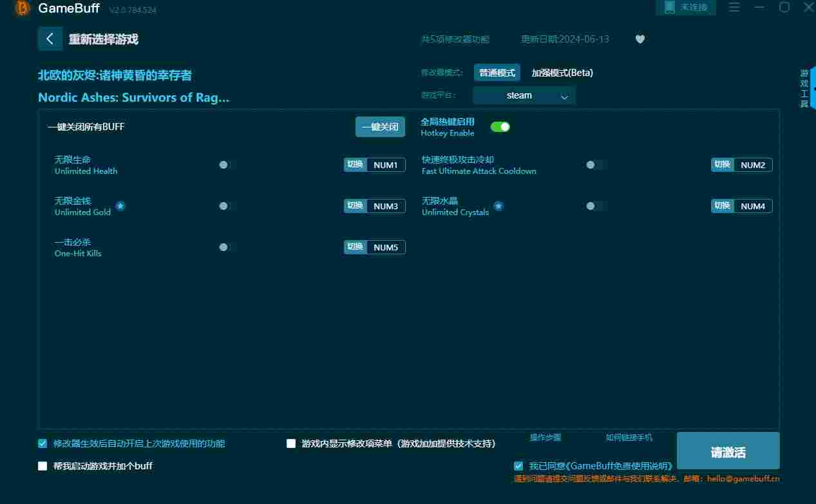
Task: Toggle Unlimited Health switch
Action: tap(224, 165)
